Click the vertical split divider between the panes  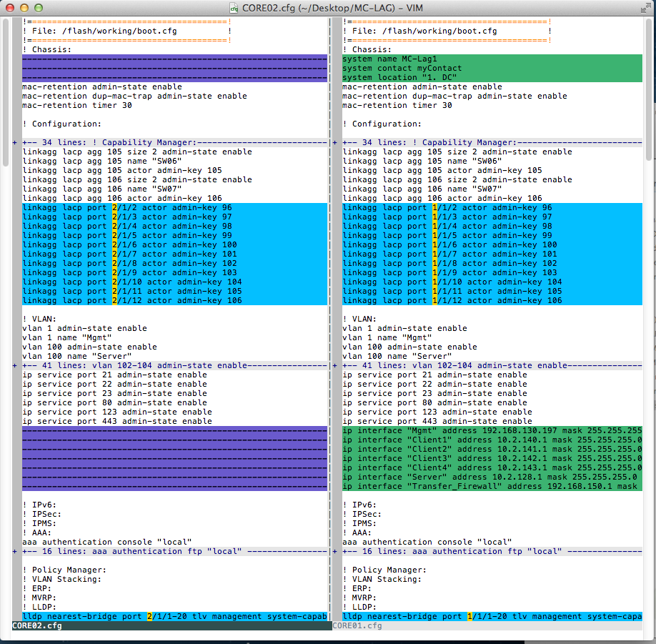click(x=329, y=322)
